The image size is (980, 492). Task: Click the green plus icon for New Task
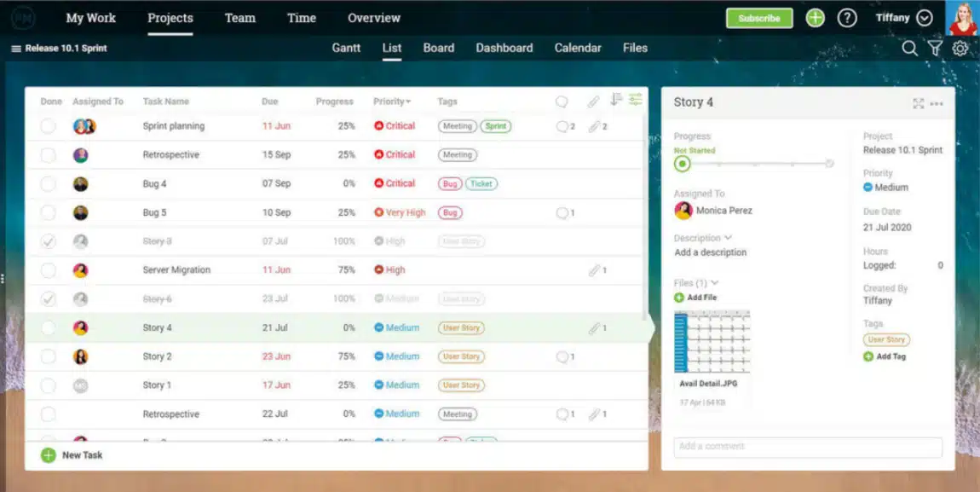pyautogui.click(x=48, y=455)
